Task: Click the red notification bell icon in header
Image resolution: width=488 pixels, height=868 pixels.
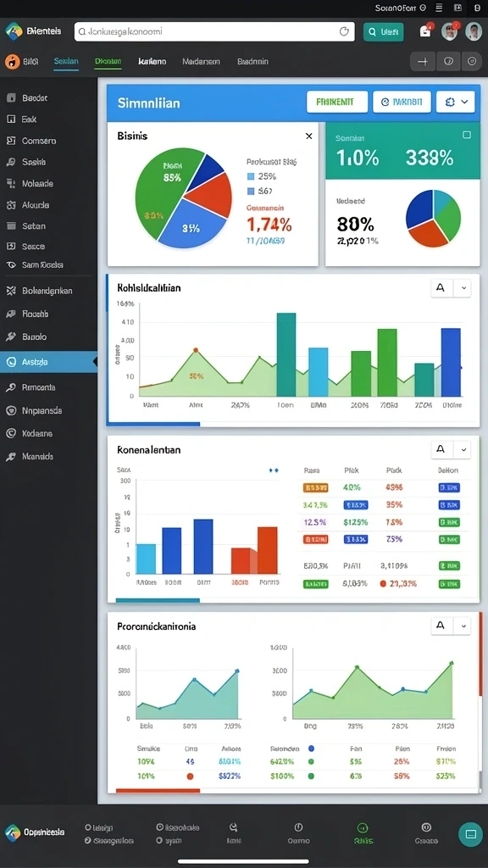Action: [x=425, y=31]
